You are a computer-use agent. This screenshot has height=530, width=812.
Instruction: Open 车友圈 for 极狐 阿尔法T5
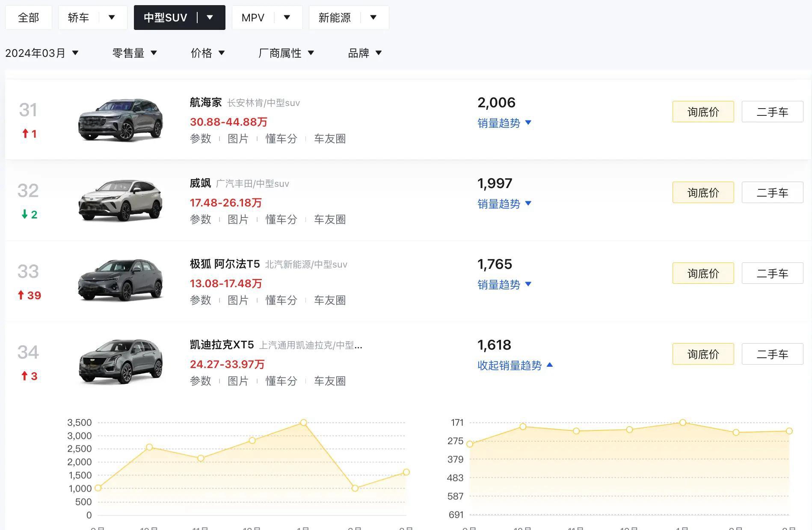tap(330, 300)
